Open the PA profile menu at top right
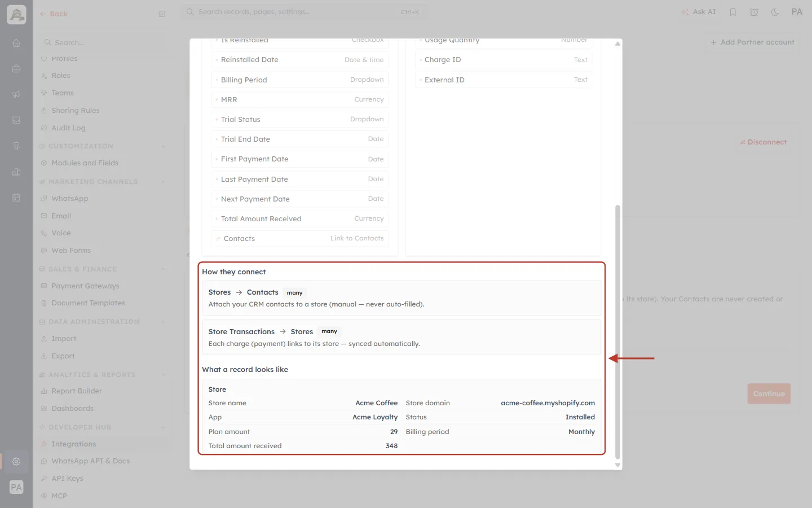812x508 pixels. click(x=797, y=12)
